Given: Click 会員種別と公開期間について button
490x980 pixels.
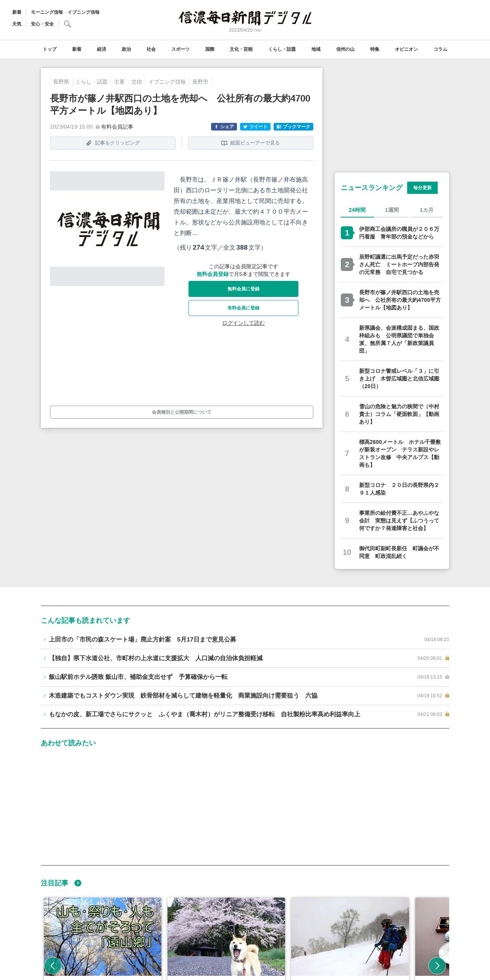Looking at the screenshot, I should 182,412.
